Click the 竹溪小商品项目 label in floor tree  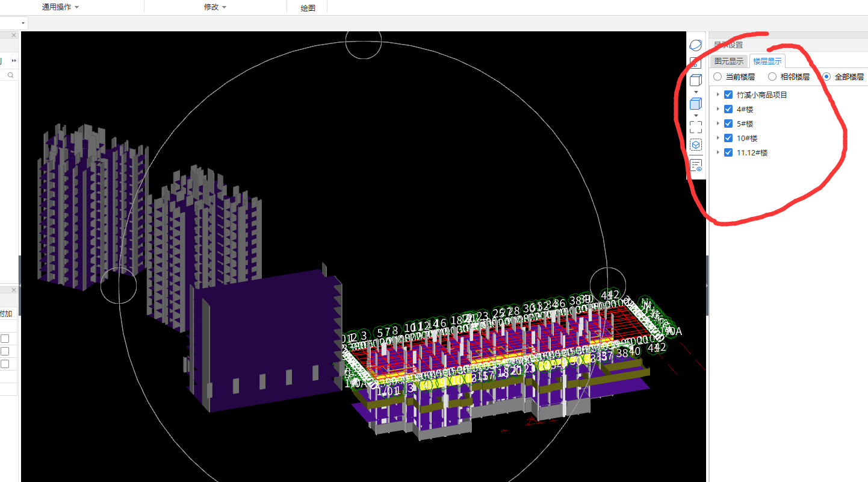762,95
